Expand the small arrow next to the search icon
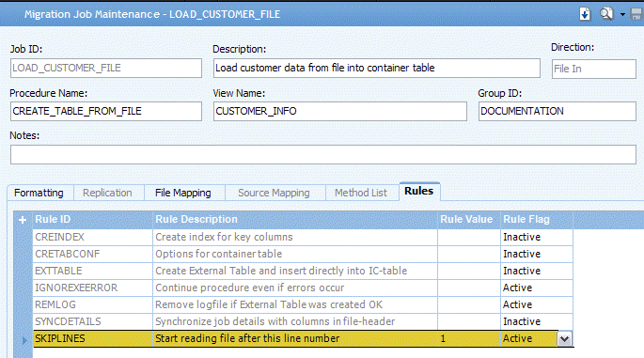Screen dimensions: 644x358 [622, 14]
